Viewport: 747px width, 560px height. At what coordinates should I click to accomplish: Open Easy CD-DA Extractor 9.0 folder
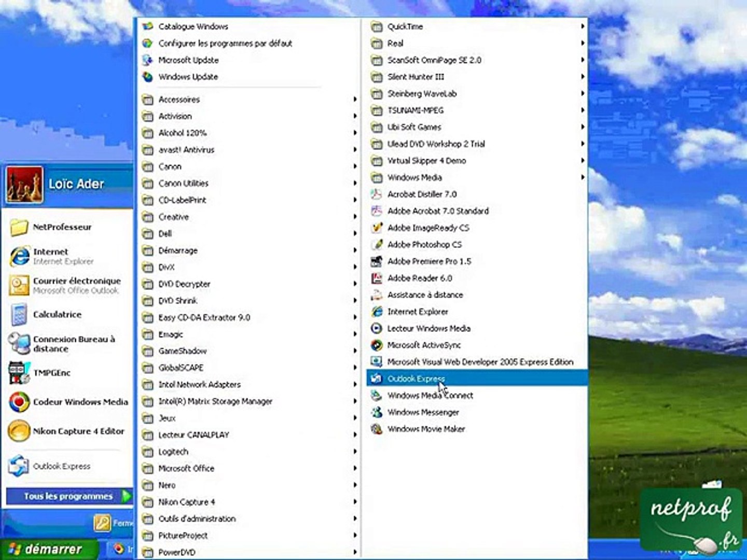250,317
